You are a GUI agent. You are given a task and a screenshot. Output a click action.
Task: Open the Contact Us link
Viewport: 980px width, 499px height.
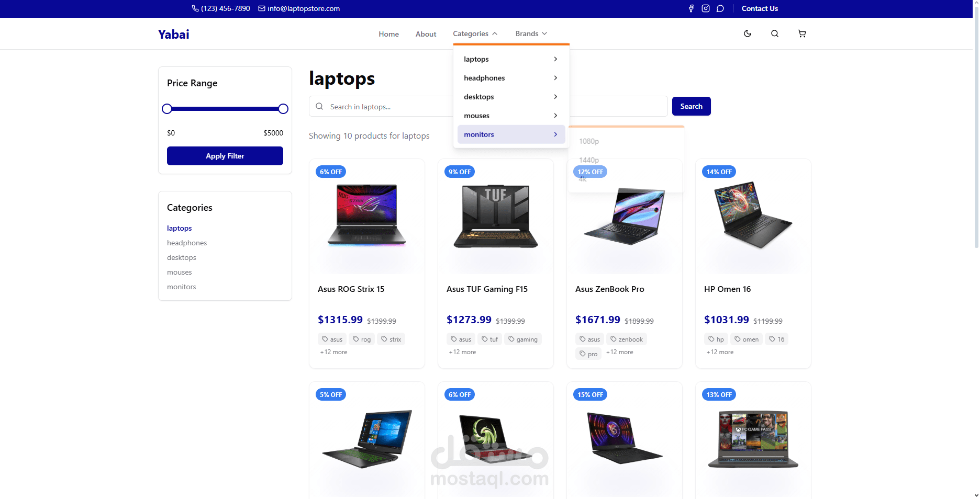click(760, 8)
